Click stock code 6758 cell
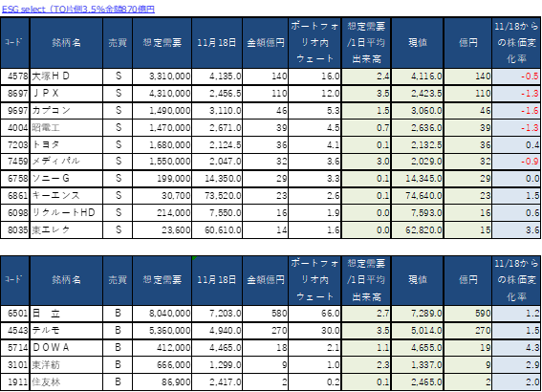Screen dimensions: 542x392 point(15,179)
